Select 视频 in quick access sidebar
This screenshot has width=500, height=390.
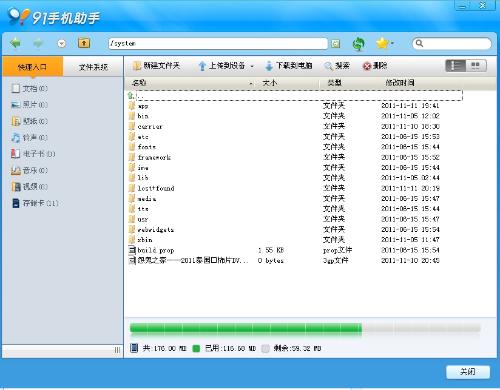pyautogui.click(x=29, y=187)
